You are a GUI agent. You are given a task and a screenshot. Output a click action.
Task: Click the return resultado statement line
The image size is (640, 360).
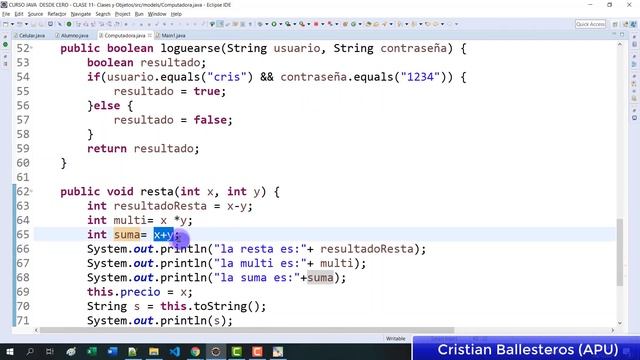[143, 149]
